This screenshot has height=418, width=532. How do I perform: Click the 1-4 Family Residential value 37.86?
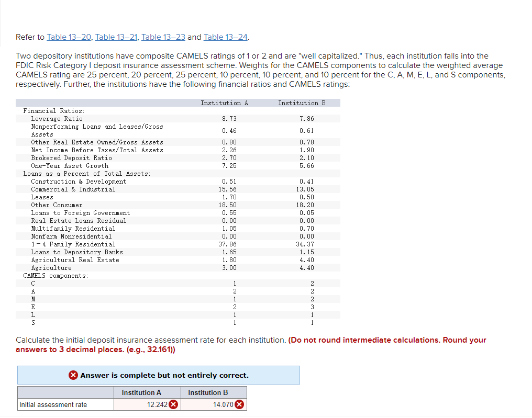pyautogui.click(x=228, y=244)
